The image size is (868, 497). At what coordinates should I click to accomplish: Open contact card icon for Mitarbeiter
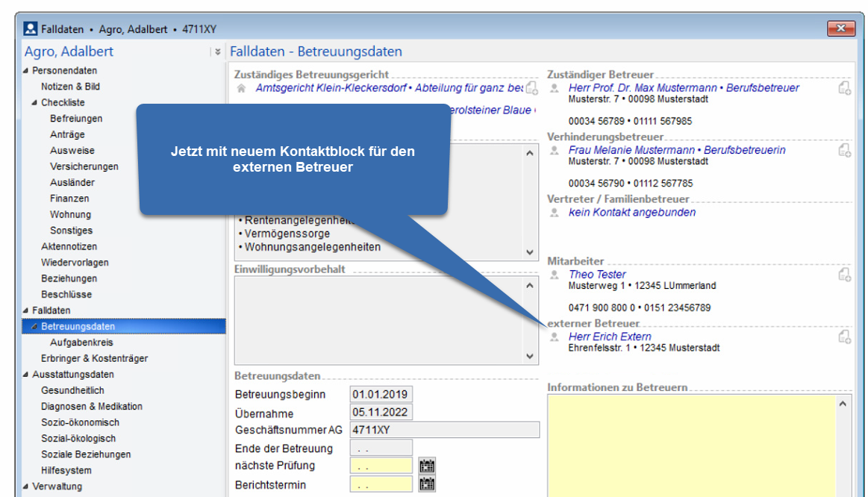tap(844, 275)
